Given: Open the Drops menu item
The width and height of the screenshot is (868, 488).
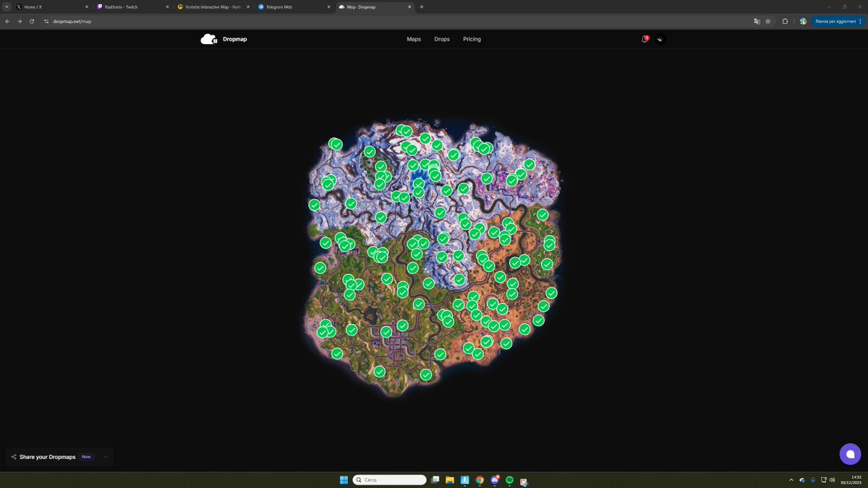Looking at the screenshot, I should point(442,39).
